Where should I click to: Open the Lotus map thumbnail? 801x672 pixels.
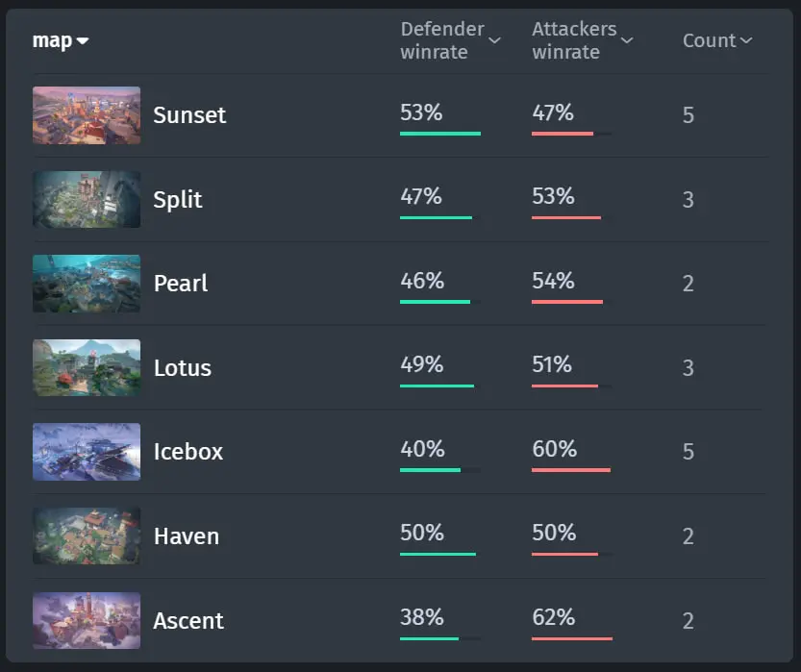[87, 367]
